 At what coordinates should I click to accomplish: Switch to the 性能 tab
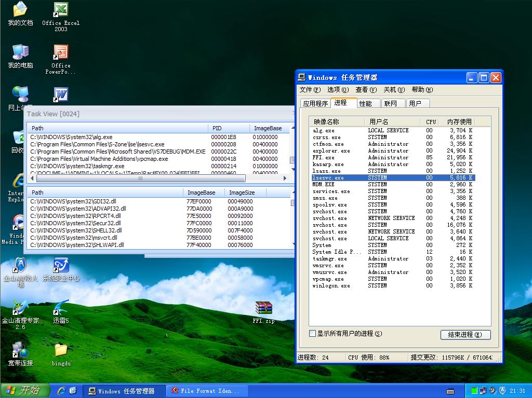pyautogui.click(x=365, y=103)
